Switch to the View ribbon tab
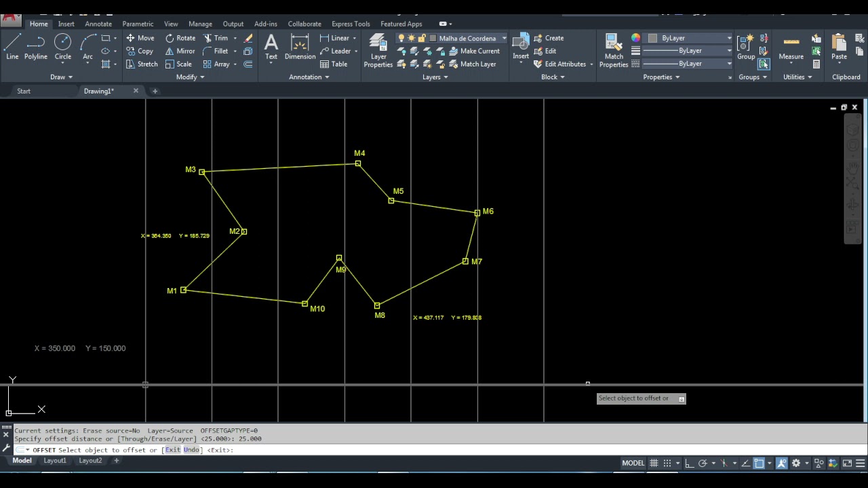Viewport: 868px width, 488px height. 171,24
